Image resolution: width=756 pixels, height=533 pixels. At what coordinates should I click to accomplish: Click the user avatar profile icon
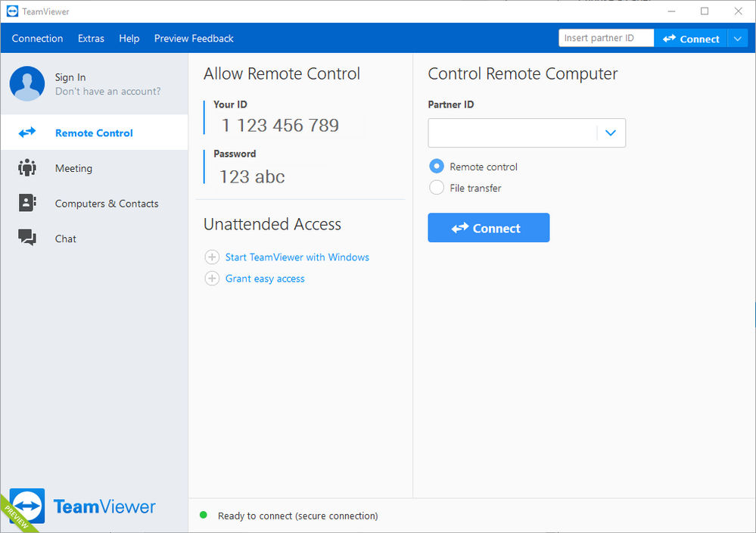click(x=27, y=83)
